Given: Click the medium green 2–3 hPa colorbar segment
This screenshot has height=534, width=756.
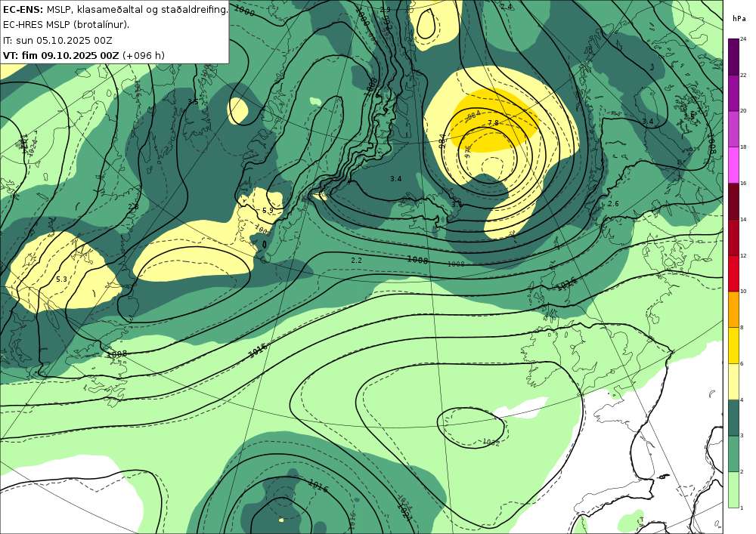Looking at the screenshot, I should pyautogui.click(x=733, y=454).
